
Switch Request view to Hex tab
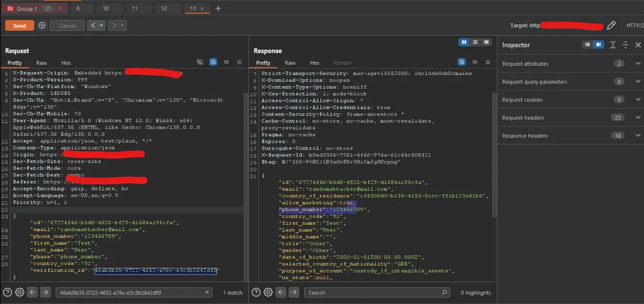click(x=66, y=63)
